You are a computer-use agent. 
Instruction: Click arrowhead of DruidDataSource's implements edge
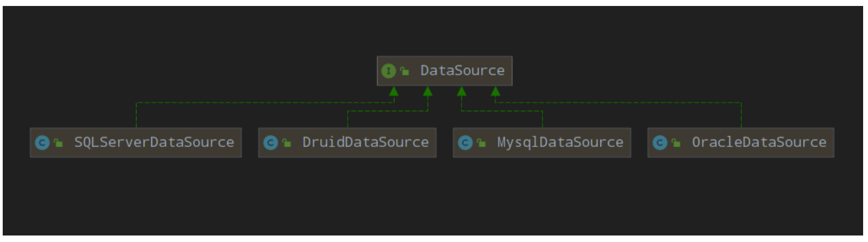point(427,91)
